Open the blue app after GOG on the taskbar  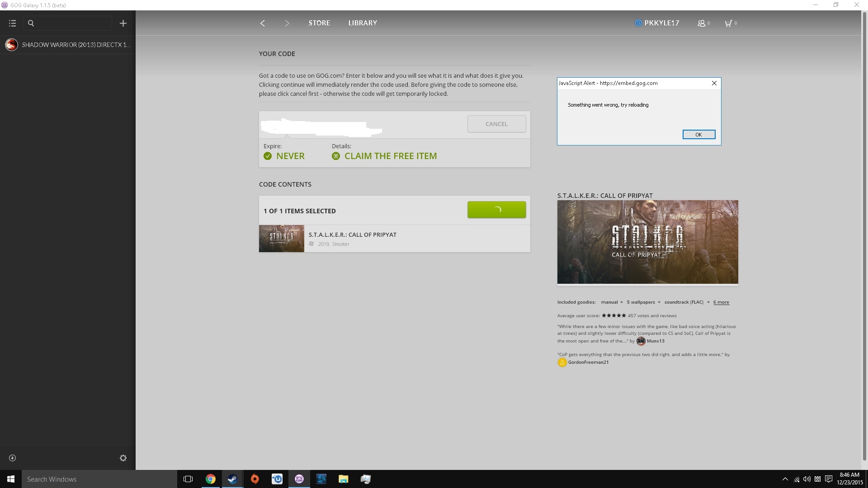click(x=321, y=479)
